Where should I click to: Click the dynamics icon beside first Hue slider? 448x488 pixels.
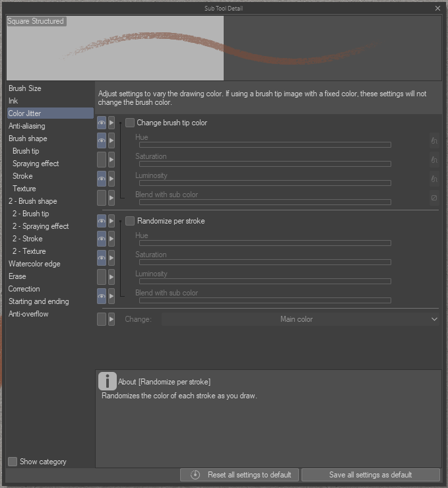coord(434,141)
